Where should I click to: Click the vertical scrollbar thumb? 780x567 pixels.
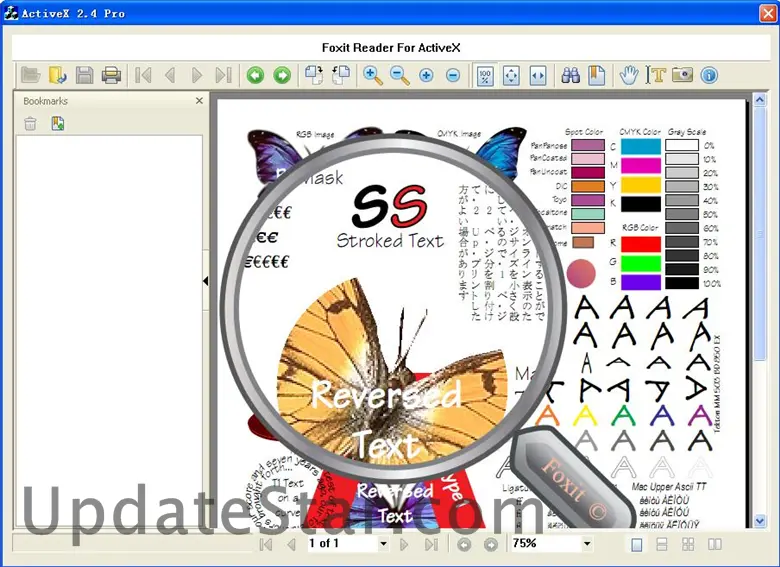pos(760,234)
